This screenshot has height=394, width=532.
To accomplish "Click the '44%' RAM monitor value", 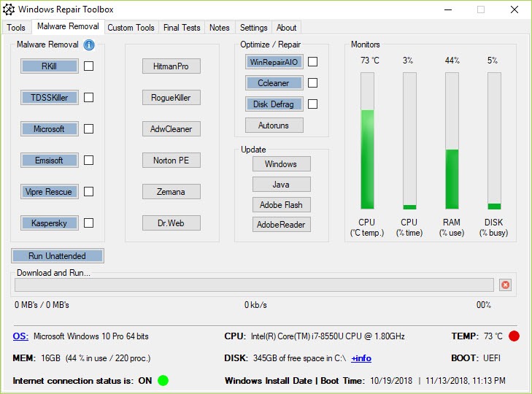I will point(452,61).
